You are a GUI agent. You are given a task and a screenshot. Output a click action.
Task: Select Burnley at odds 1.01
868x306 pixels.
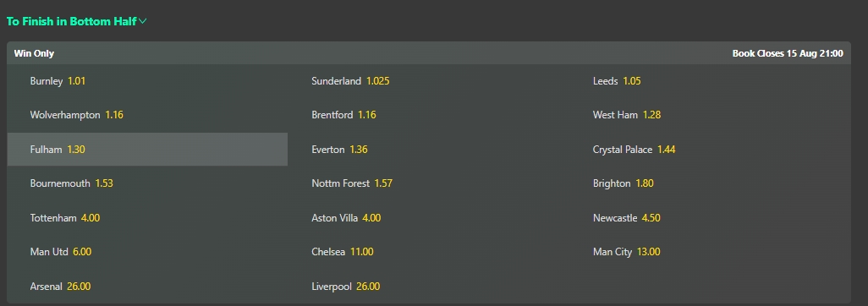(x=147, y=81)
